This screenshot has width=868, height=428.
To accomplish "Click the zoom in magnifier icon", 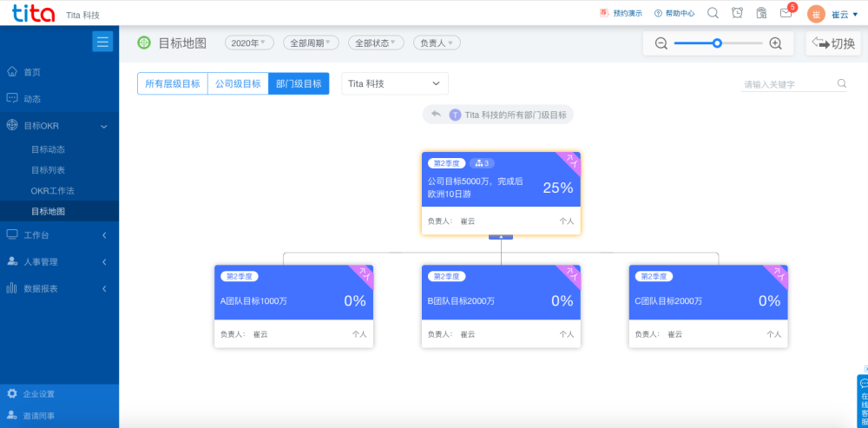I will (775, 43).
